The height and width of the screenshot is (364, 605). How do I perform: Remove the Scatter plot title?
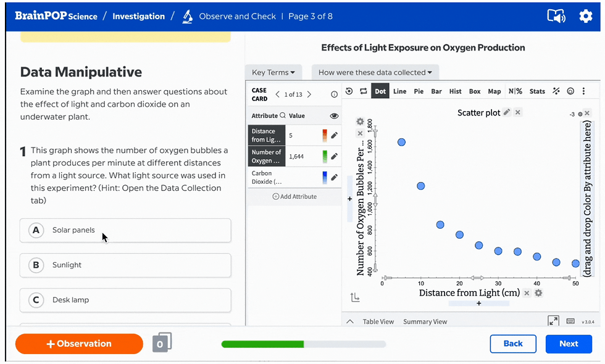coord(518,112)
